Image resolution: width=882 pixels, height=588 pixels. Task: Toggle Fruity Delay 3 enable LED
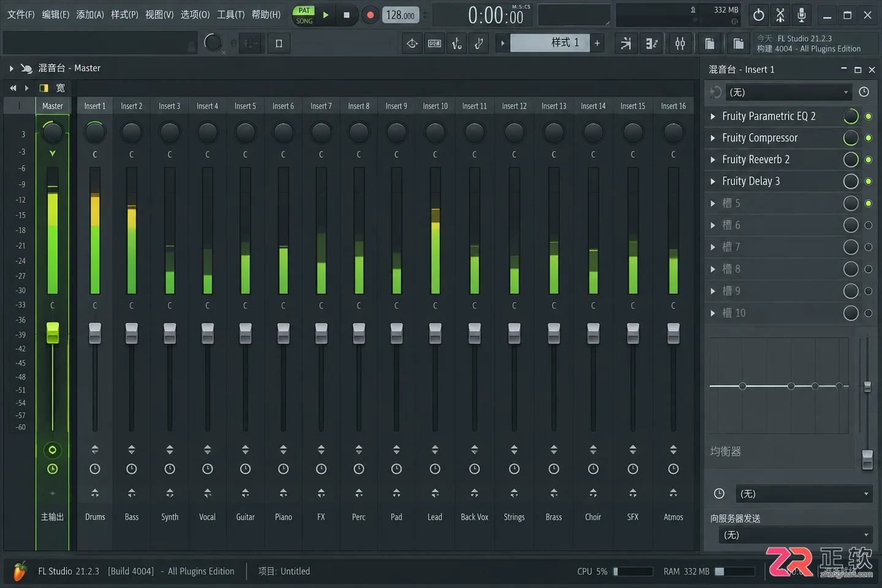(x=868, y=181)
